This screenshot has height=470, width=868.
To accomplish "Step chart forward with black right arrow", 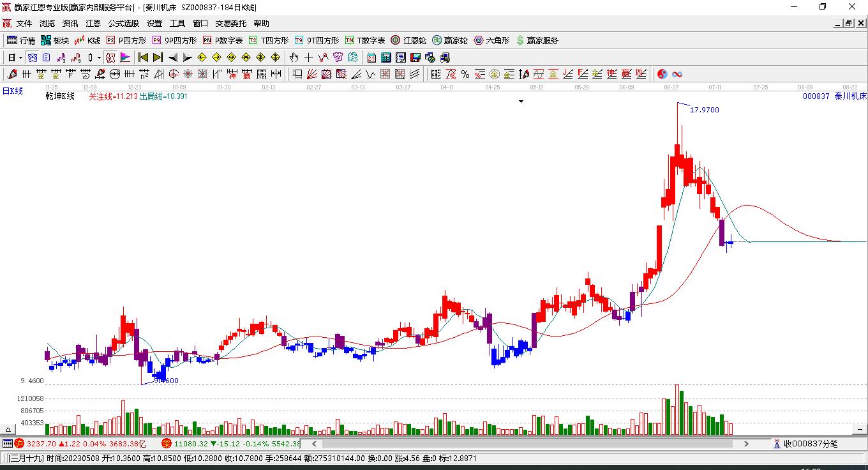I will pos(187,57).
